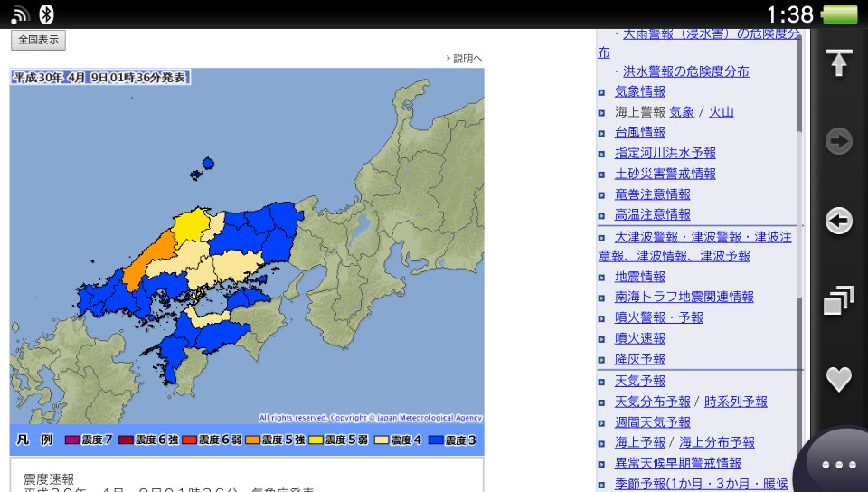The width and height of the screenshot is (868, 492).
Task: Open the 気象情報 link
Action: point(640,91)
